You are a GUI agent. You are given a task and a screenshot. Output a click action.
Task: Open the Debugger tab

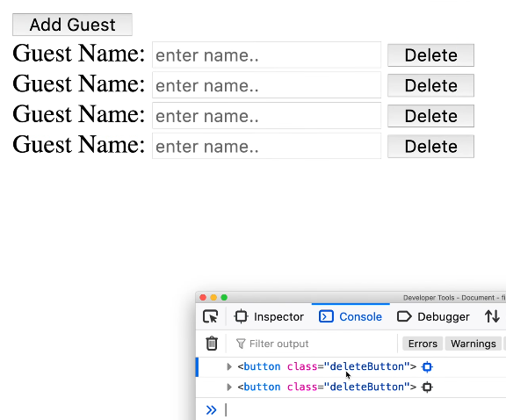pos(433,316)
